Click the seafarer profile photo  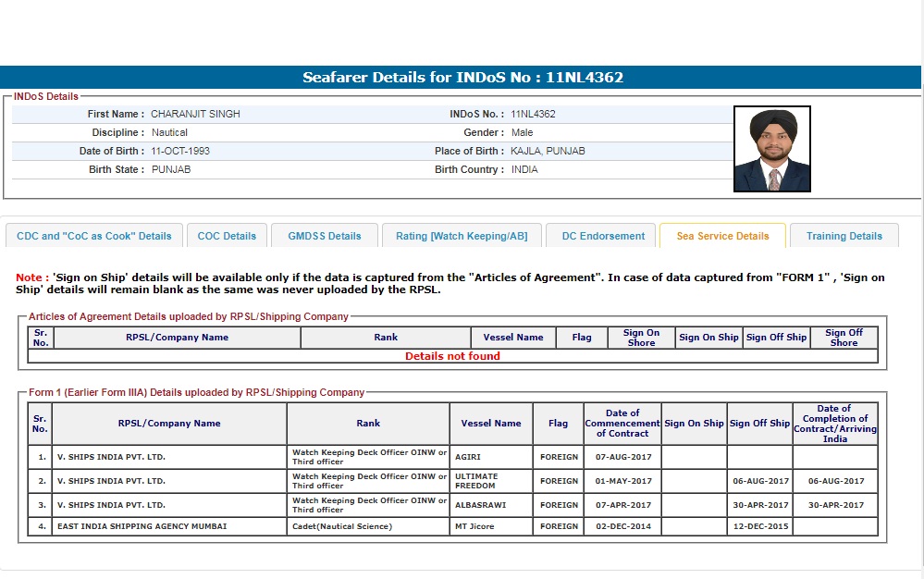[771, 149]
